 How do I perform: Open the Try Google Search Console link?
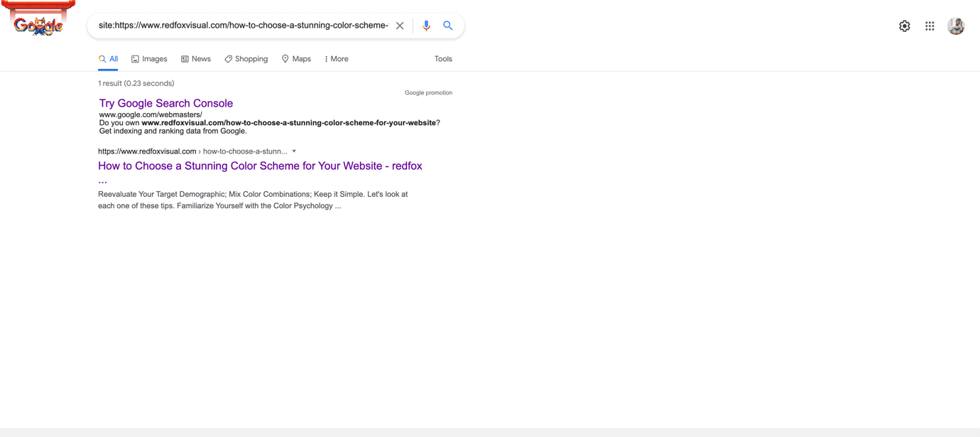[165, 103]
